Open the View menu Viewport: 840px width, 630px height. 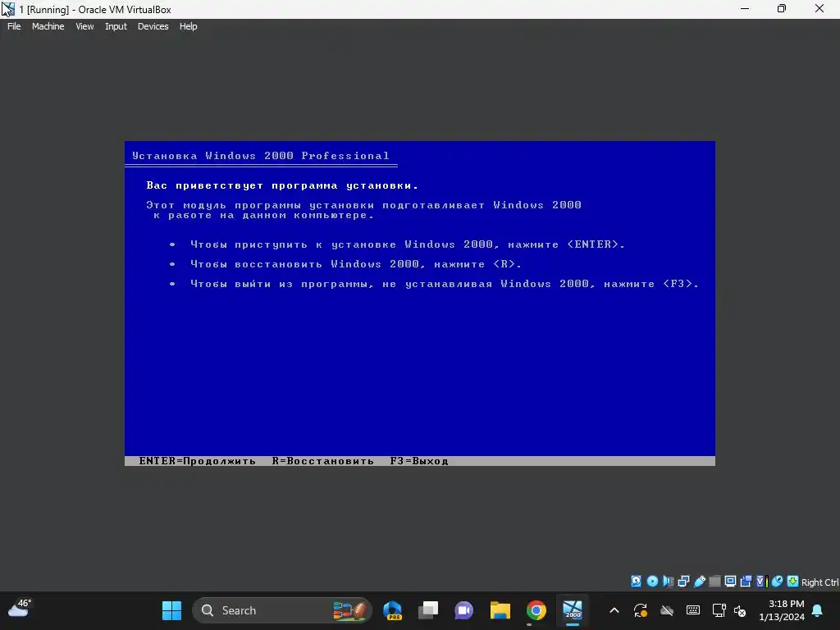click(84, 26)
